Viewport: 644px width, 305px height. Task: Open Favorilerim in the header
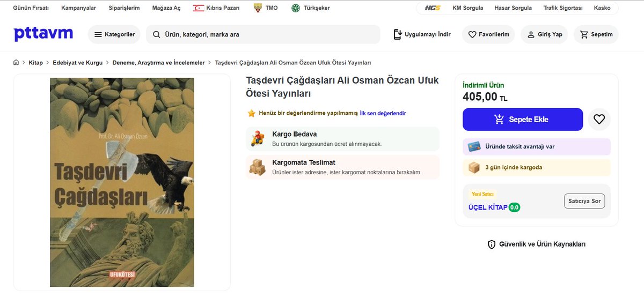pyautogui.click(x=488, y=34)
